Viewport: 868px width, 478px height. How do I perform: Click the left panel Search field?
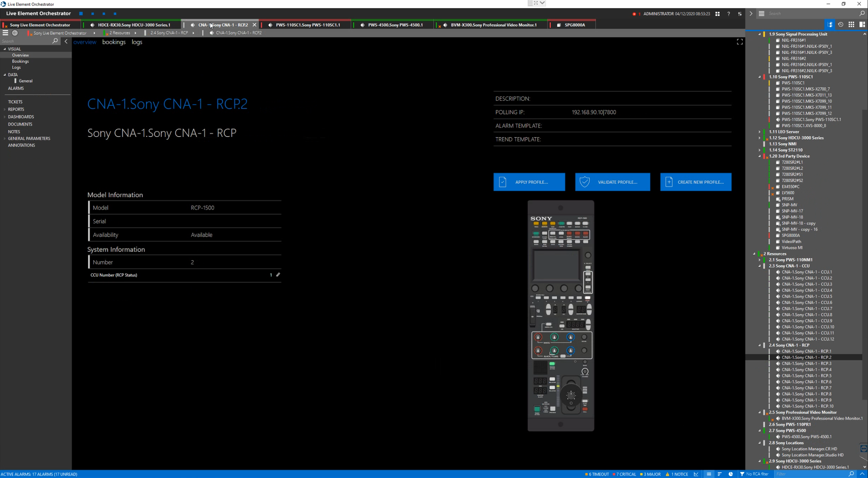click(x=26, y=41)
